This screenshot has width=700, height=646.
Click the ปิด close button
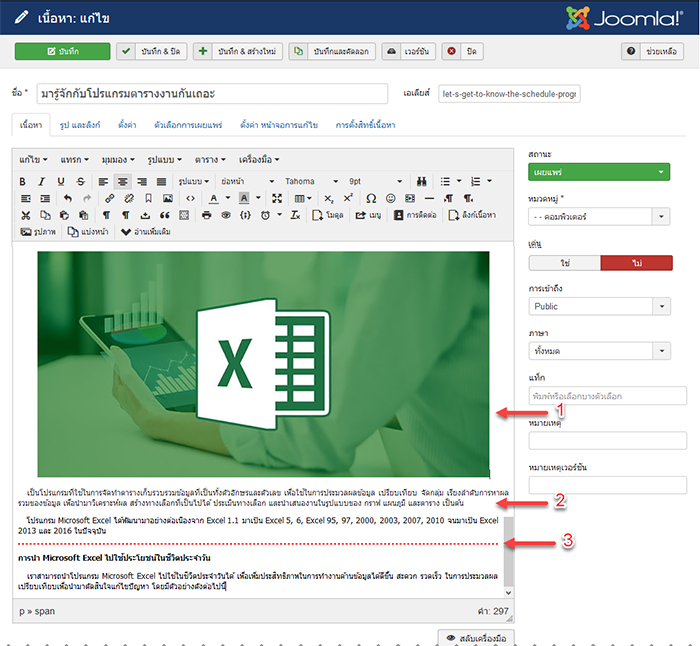pyautogui.click(x=462, y=51)
